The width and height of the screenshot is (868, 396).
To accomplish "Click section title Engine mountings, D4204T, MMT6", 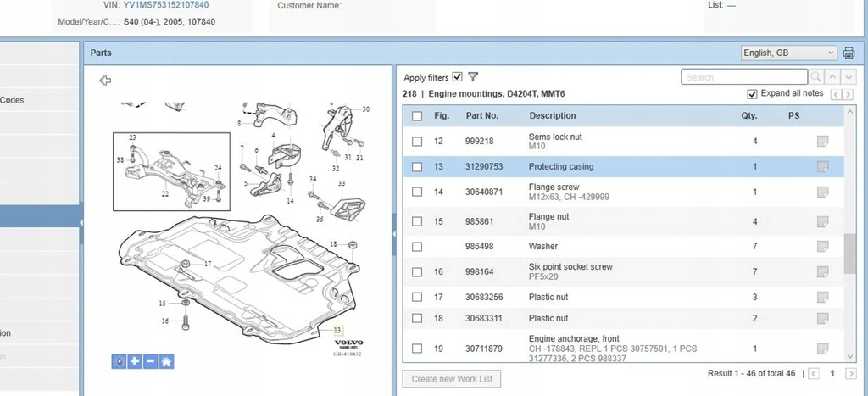I will point(497,94).
